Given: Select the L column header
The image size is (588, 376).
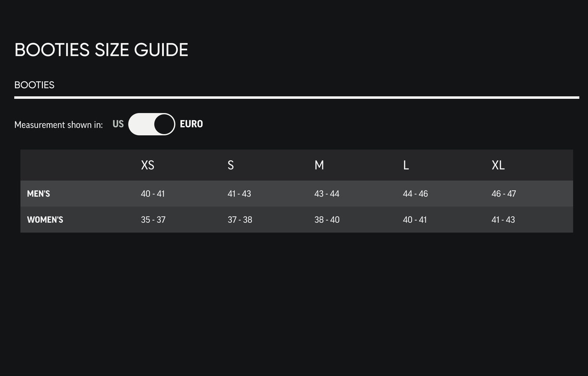Looking at the screenshot, I should click(406, 165).
